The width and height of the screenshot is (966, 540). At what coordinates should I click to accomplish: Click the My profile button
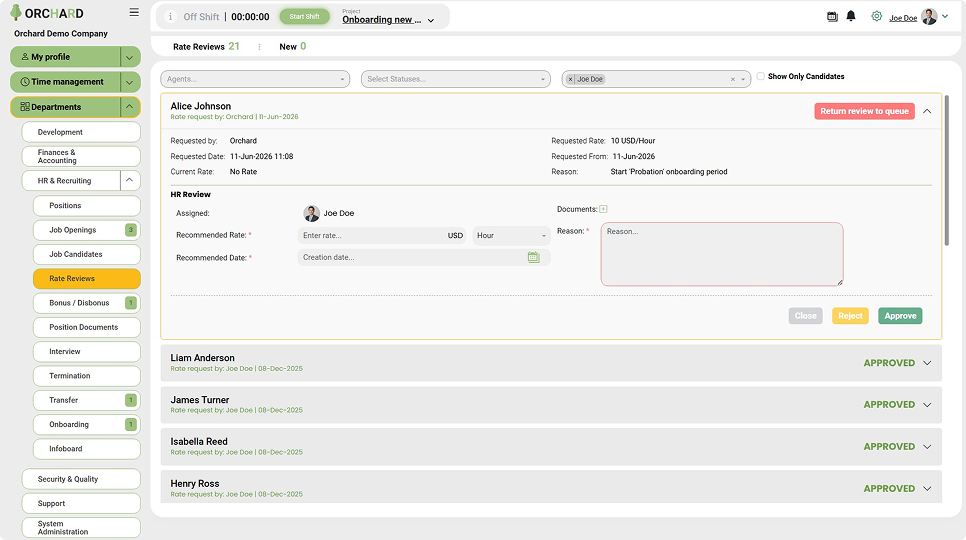pos(65,57)
